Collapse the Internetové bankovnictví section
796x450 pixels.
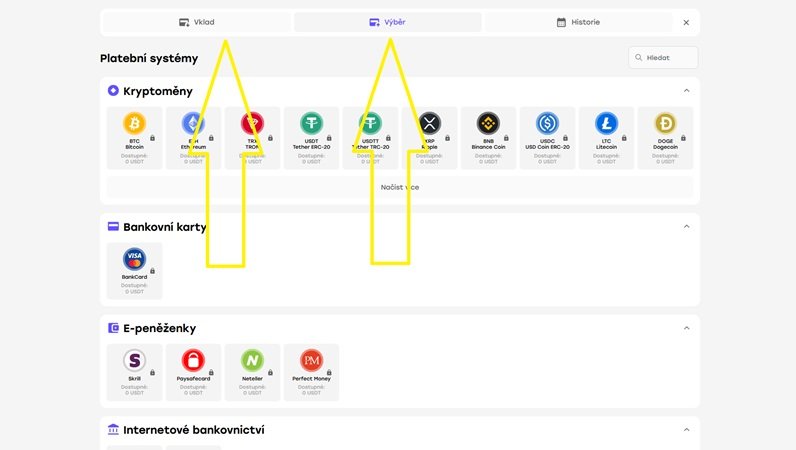tap(686, 429)
